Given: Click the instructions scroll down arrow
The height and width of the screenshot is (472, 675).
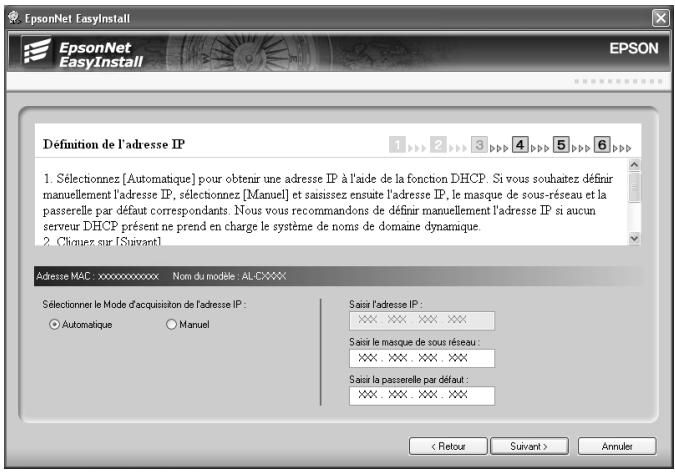Looking at the screenshot, I should (634, 239).
